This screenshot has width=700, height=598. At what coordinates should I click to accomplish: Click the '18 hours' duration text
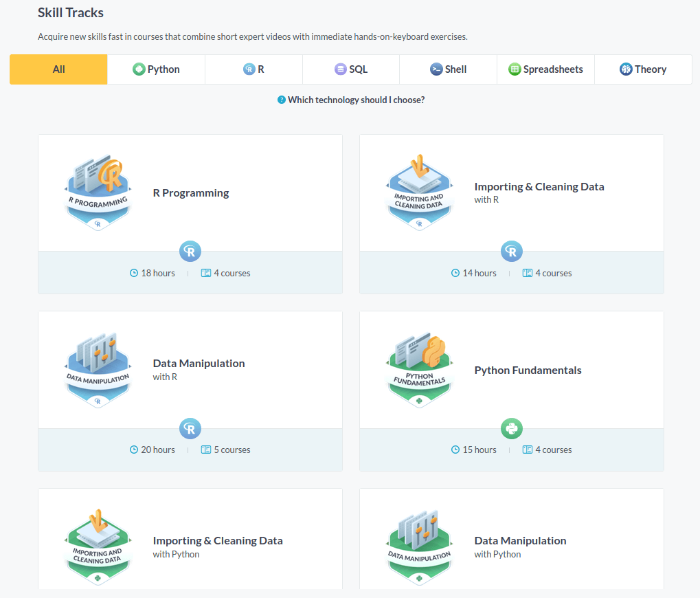click(x=158, y=273)
